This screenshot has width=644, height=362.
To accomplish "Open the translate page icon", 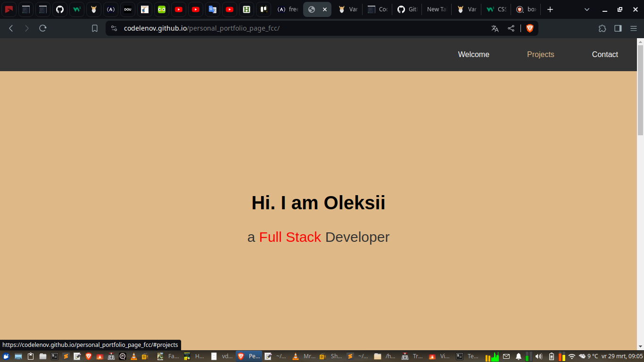I will coord(495,28).
